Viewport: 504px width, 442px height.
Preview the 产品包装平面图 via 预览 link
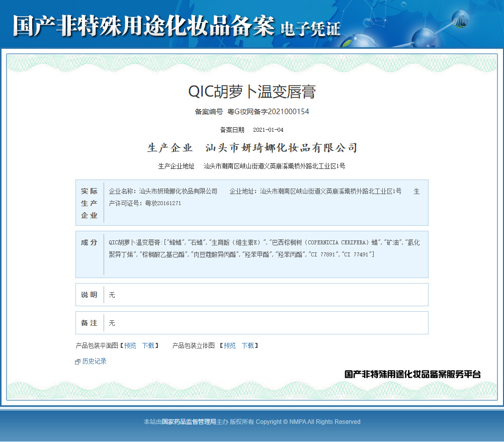tap(130, 345)
